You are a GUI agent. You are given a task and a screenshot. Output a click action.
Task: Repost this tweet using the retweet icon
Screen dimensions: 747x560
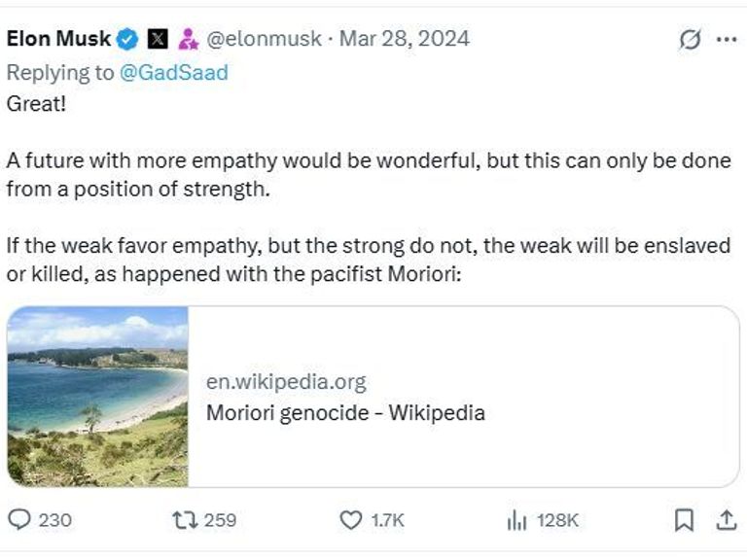pyautogui.click(x=182, y=520)
